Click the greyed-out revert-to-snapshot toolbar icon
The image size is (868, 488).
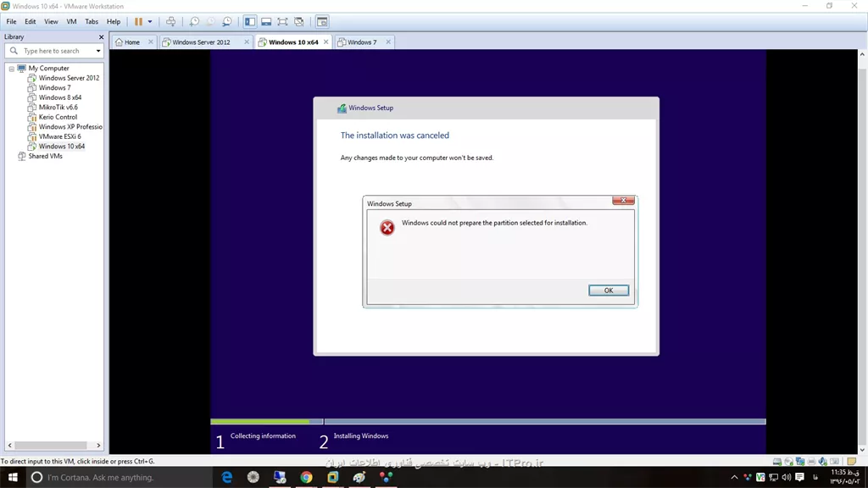[x=210, y=21]
